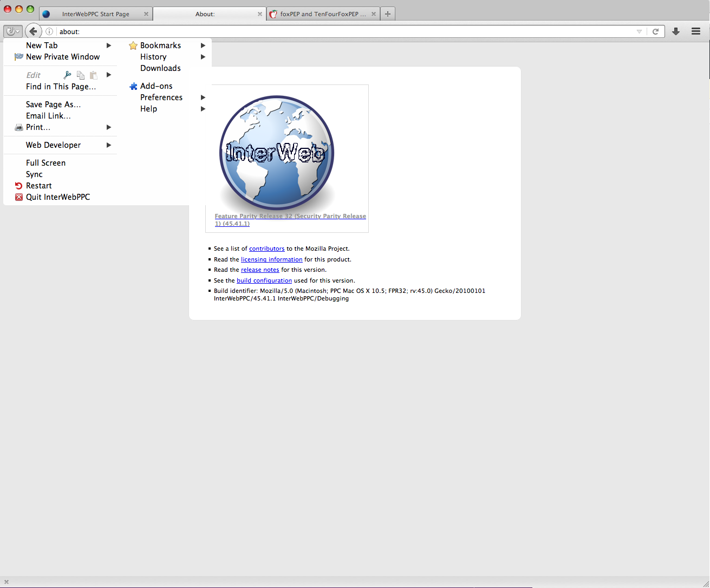Close the foxPEP and TenFourFoxPEP tab

tap(374, 14)
